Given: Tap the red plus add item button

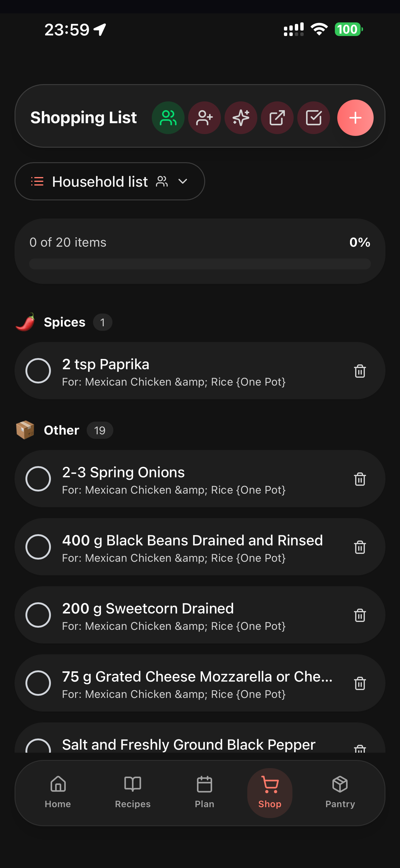Looking at the screenshot, I should tap(355, 118).
